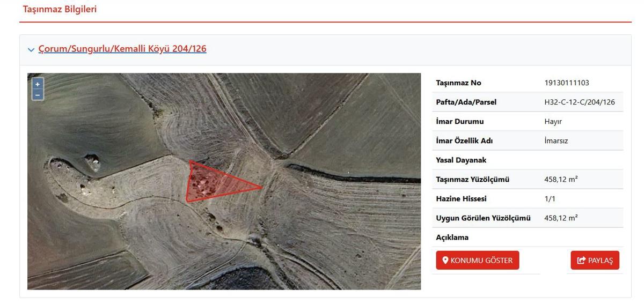Click the İmar Durumu row label

(460, 121)
